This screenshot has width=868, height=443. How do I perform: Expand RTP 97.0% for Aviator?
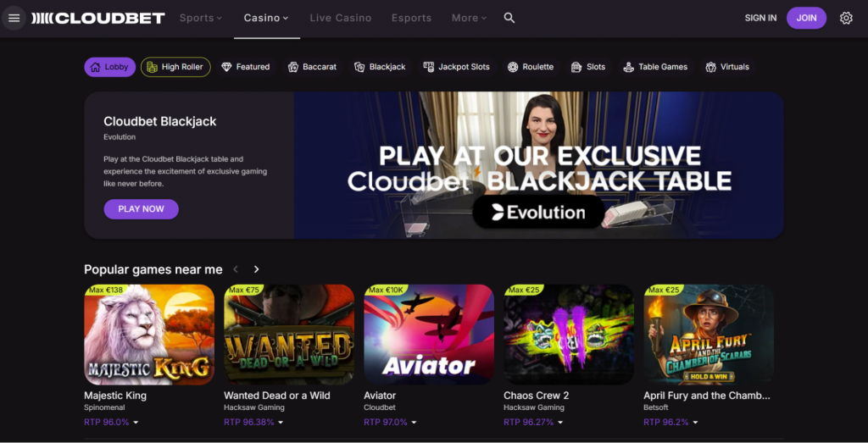(x=391, y=422)
